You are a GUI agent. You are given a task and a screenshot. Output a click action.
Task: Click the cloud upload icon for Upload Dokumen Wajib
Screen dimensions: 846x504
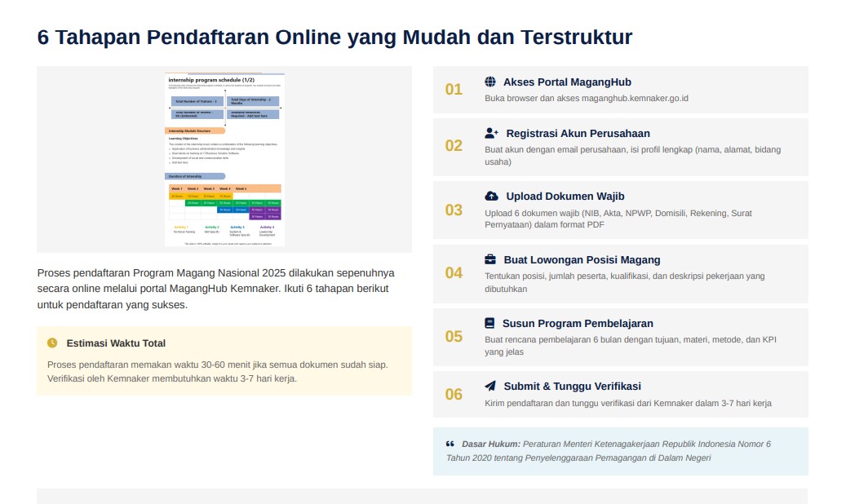pyautogui.click(x=491, y=197)
